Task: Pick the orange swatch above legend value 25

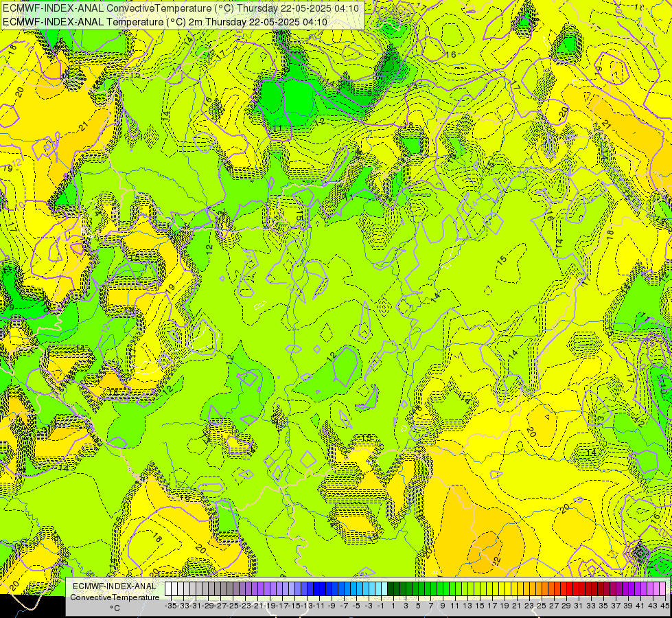Action: click(538, 589)
